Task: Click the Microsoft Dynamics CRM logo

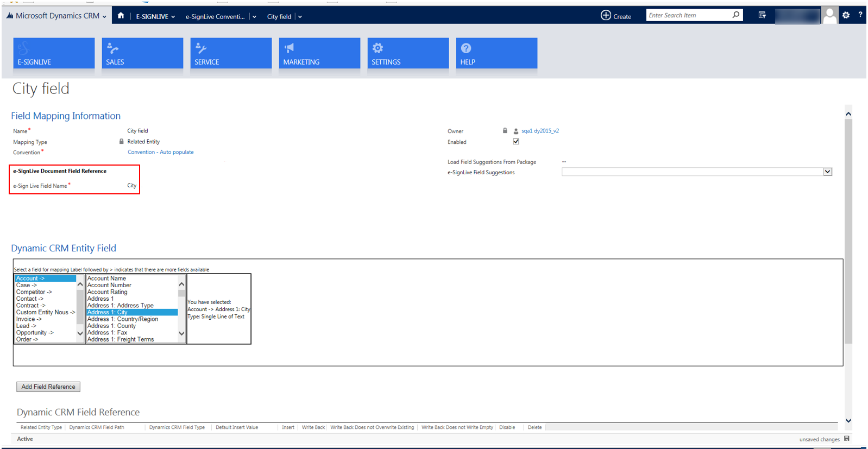Action: click(x=10, y=16)
